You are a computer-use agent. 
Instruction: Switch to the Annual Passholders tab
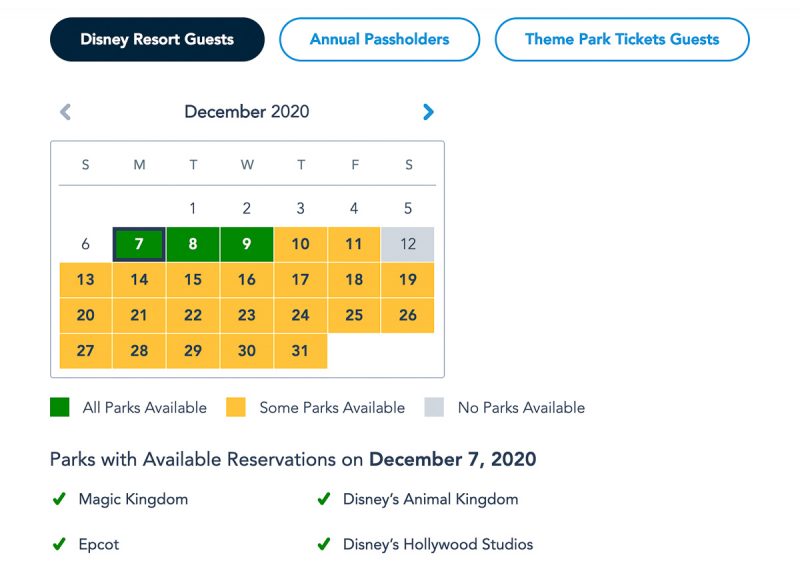pyautogui.click(x=380, y=39)
